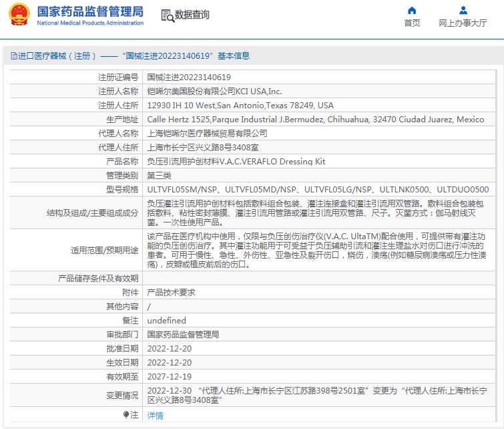Viewport: 504px width, 429px height.
Task: Select the 数据查询 header label
Action: point(192,15)
